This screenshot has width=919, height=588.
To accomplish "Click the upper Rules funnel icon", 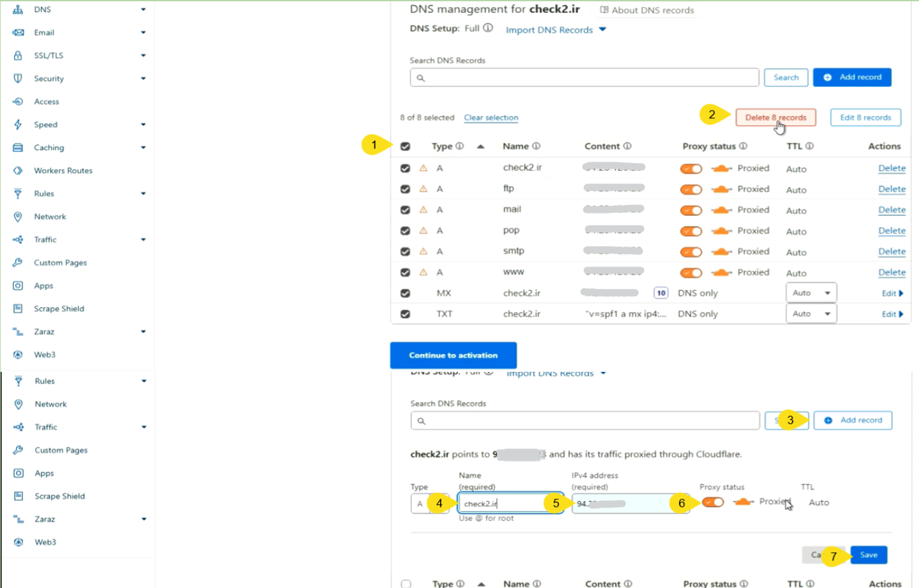I will click(18, 194).
